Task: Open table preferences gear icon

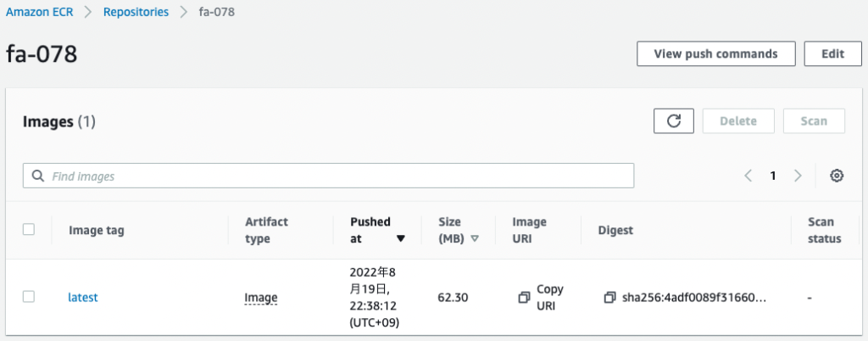Action: click(837, 176)
